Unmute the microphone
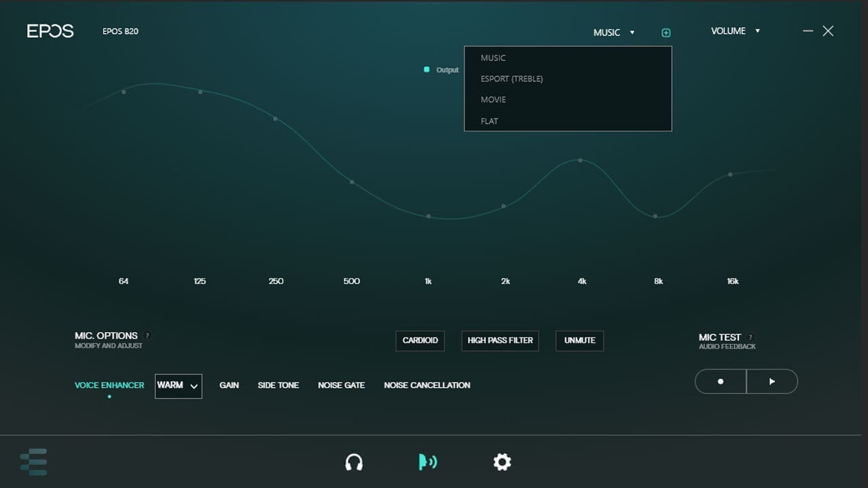Viewport: 868px width, 488px height. pyautogui.click(x=579, y=341)
